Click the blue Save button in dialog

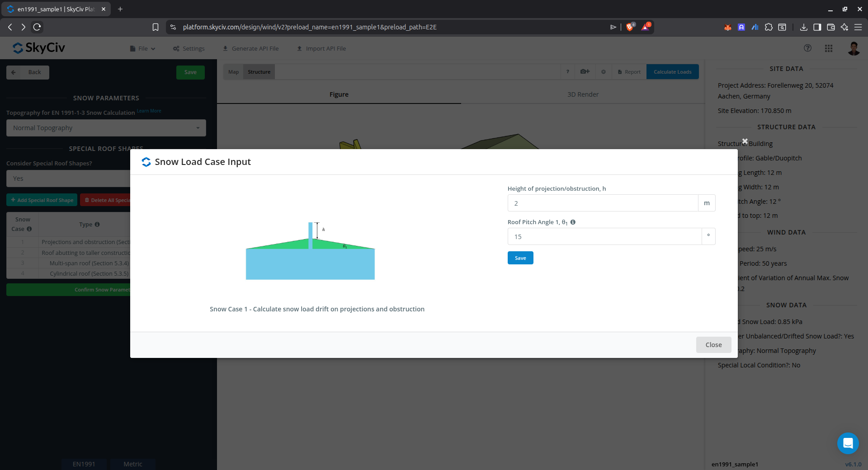point(520,258)
